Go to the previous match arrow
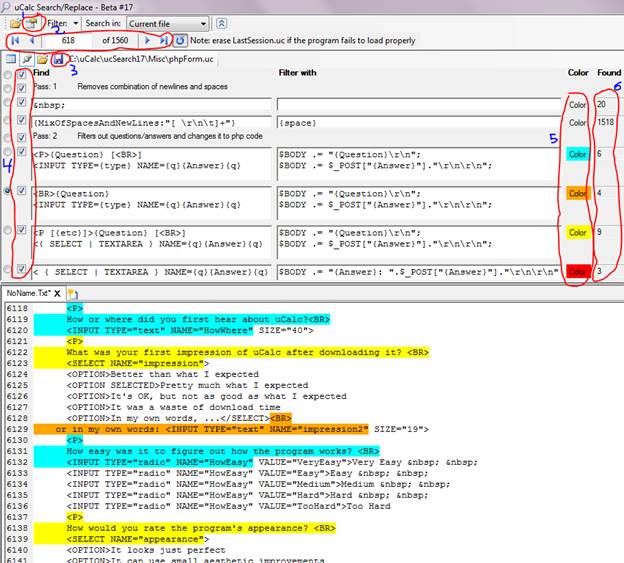624x563 pixels. [32, 41]
